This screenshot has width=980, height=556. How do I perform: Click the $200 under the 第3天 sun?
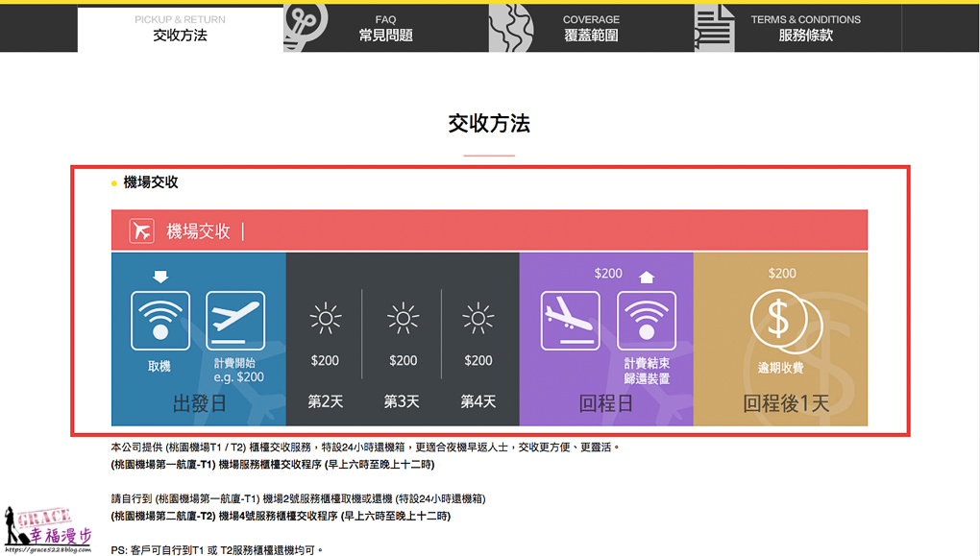pyautogui.click(x=404, y=360)
